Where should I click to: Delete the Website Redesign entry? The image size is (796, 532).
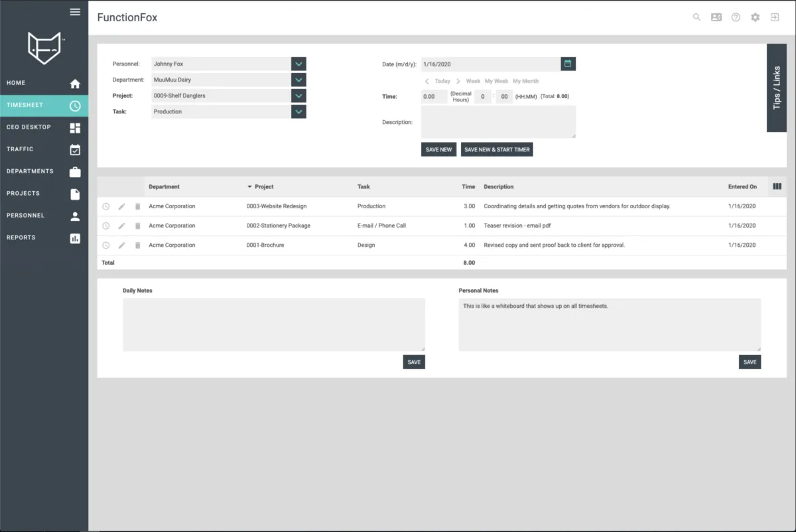coord(137,206)
